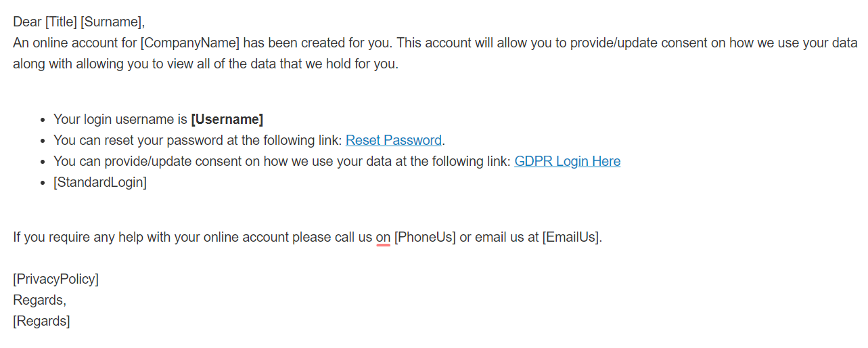Click the [PrivacyPolicy] placeholder

(55, 279)
